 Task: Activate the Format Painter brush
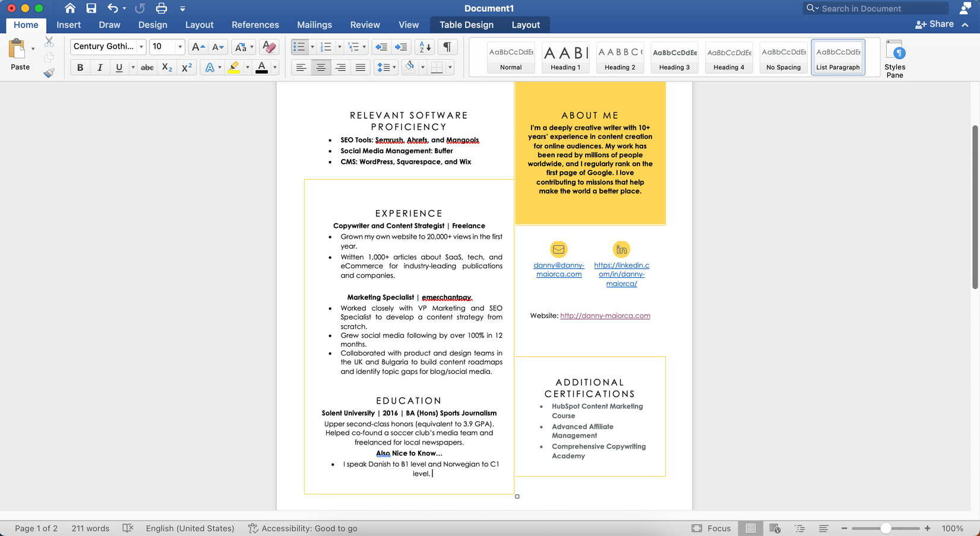[49, 72]
